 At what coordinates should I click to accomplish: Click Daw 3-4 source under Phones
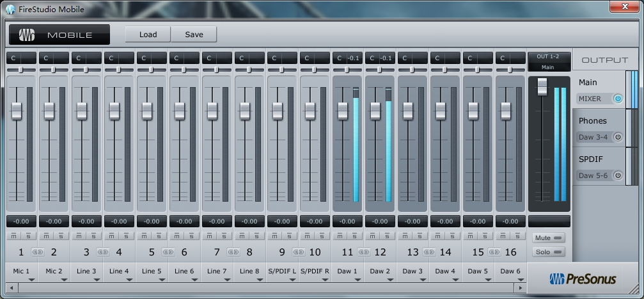pos(594,137)
